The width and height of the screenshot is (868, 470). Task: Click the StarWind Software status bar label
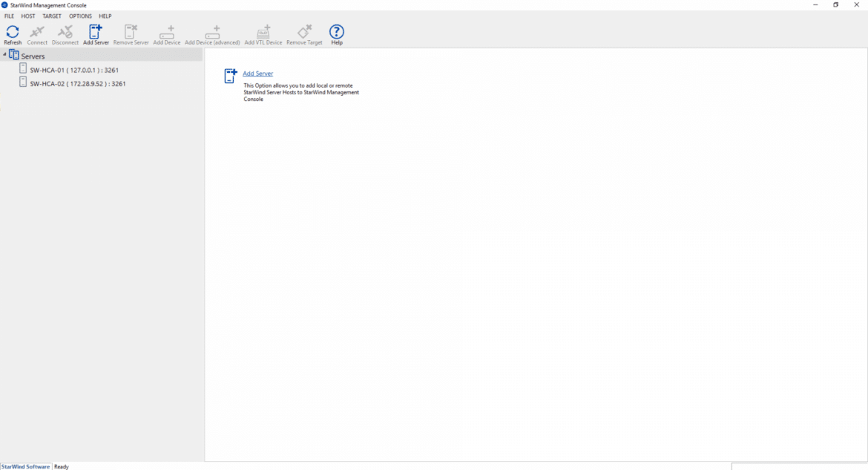click(x=25, y=467)
